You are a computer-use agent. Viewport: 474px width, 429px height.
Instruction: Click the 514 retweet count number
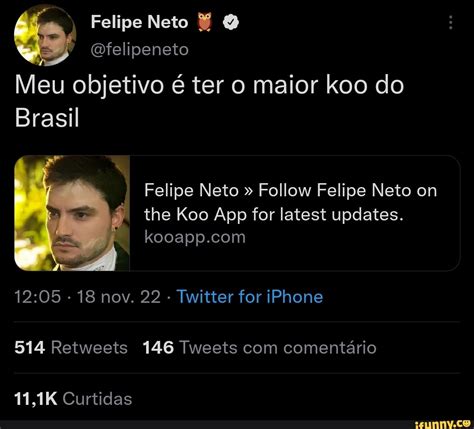click(30, 348)
